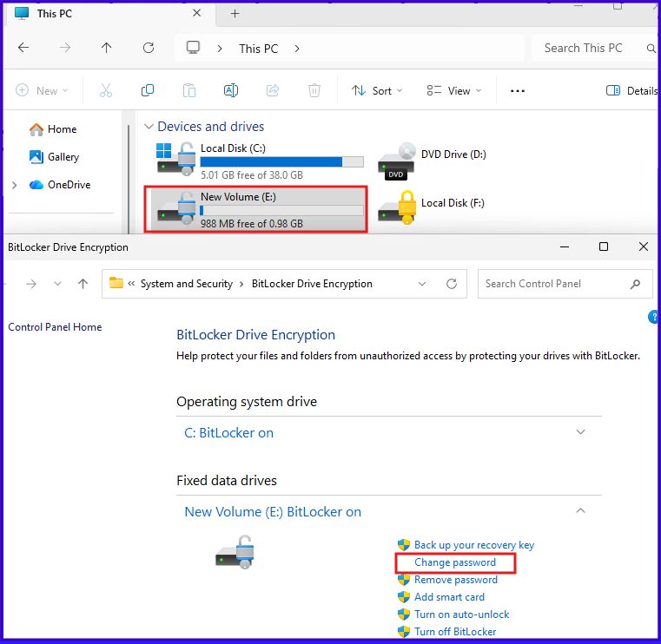This screenshot has width=661, height=644.
Task: Open the View dropdown menu
Action: click(x=454, y=90)
